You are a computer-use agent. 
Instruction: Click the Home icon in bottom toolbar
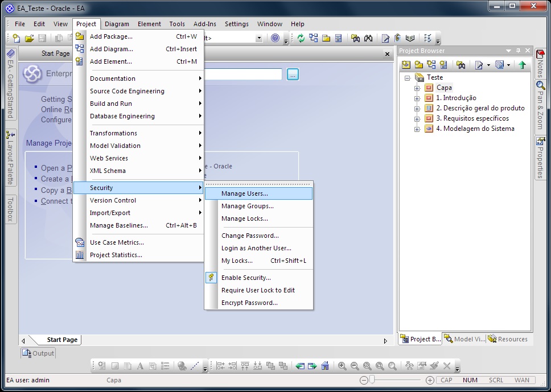[325, 366]
